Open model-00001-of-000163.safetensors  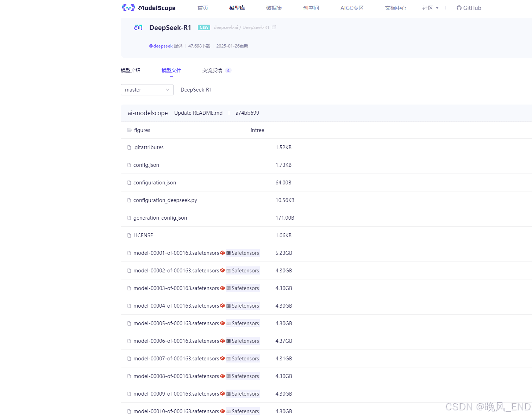(x=176, y=253)
